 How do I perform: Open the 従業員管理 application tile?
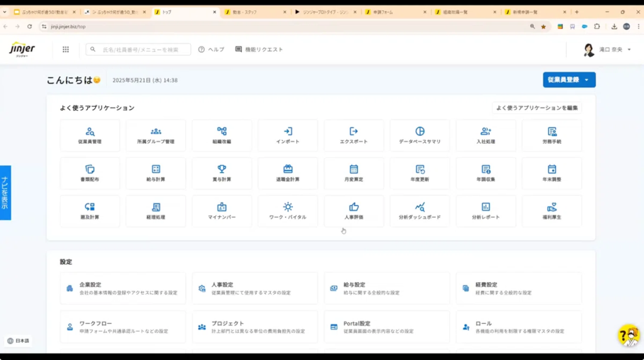point(90,136)
